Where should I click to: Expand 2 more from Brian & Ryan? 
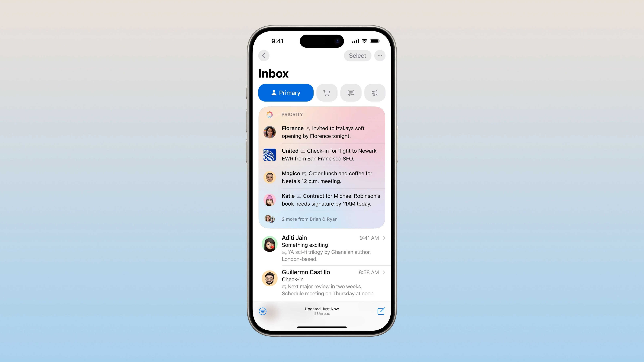[x=310, y=219]
